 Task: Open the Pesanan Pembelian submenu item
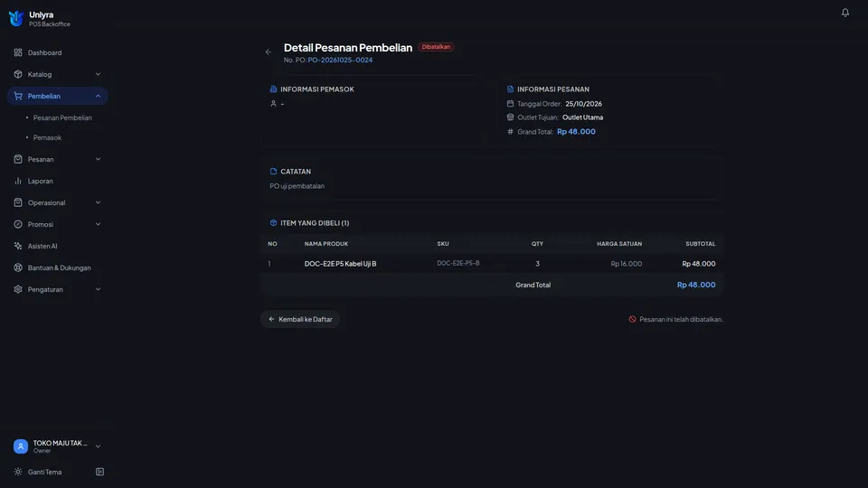(62, 117)
